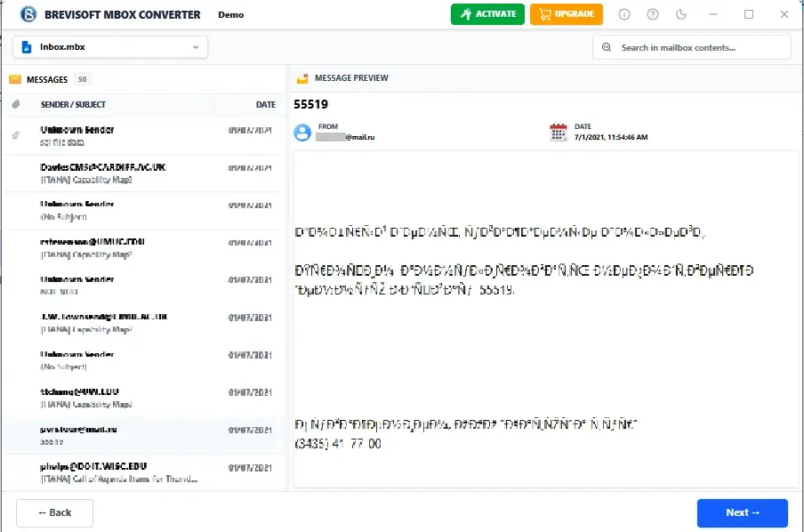Close the MBOX Converter window
The height and width of the screenshot is (532, 804).
tap(784, 14)
